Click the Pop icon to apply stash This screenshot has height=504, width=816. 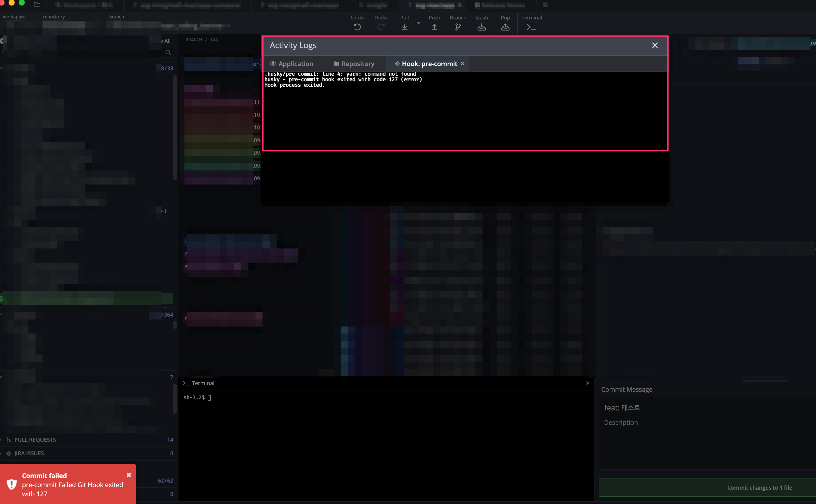pyautogui.click(x=505, y=27)
